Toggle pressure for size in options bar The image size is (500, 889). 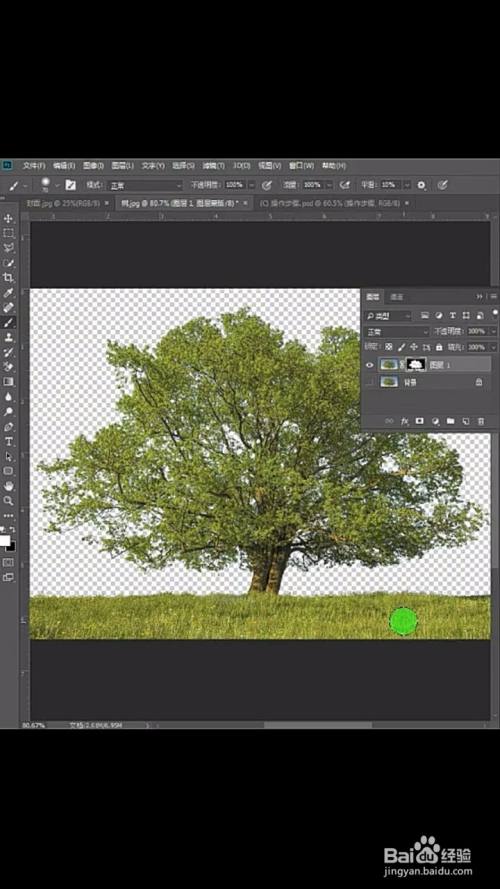443,185
